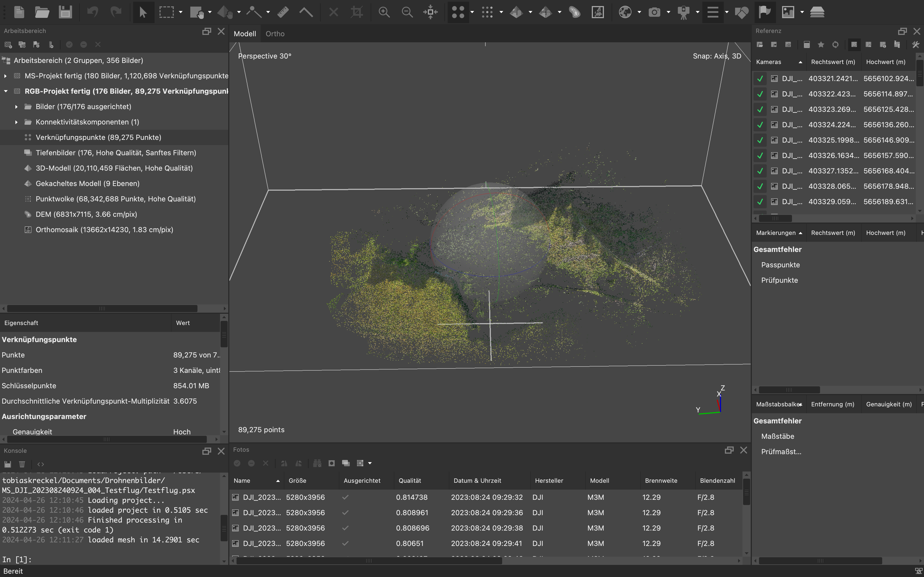Click the zoom out magnifier icon
The width and height of the screenshot is (924, 577).
click(407, 12)
